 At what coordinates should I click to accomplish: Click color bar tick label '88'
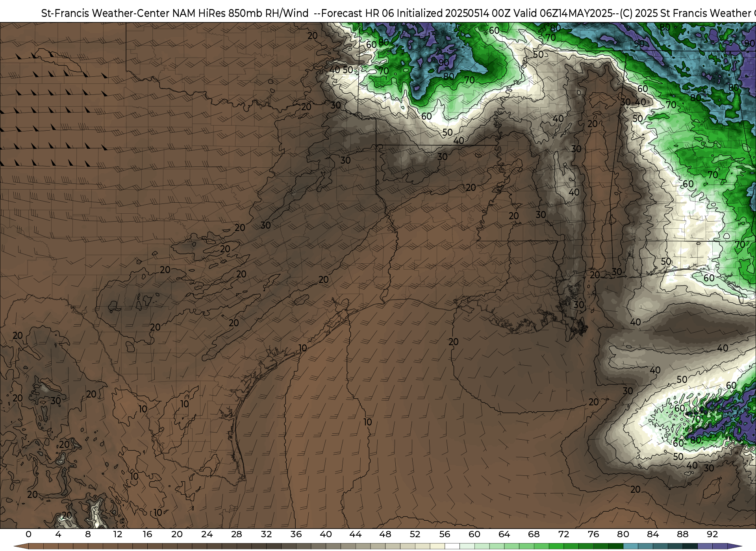coord(682,534)
